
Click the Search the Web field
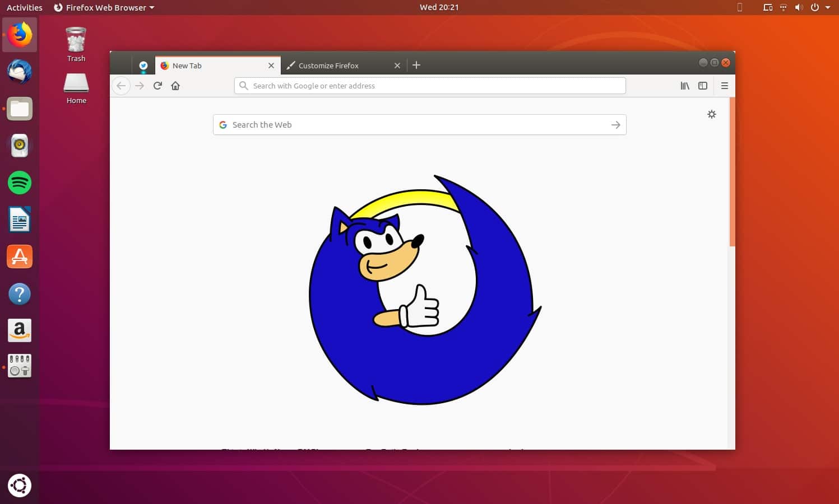[420, 125]
